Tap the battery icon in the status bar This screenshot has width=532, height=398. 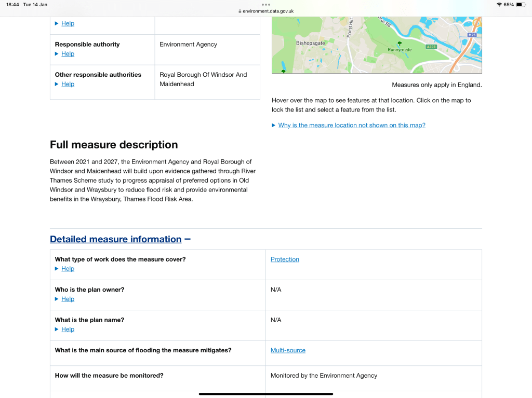(x=520, y=4)
